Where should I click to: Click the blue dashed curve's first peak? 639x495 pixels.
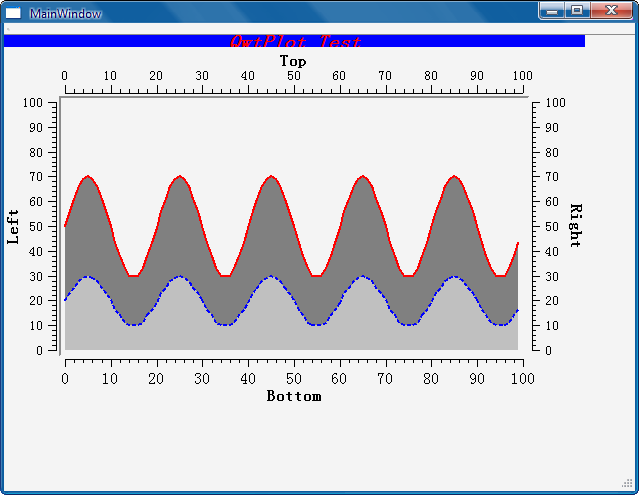pos(87,276)
